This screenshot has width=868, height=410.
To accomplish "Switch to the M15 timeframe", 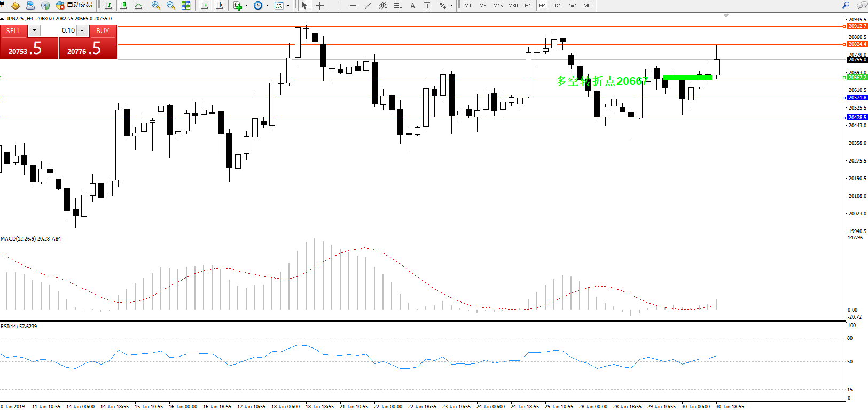I will coord(497,5).
